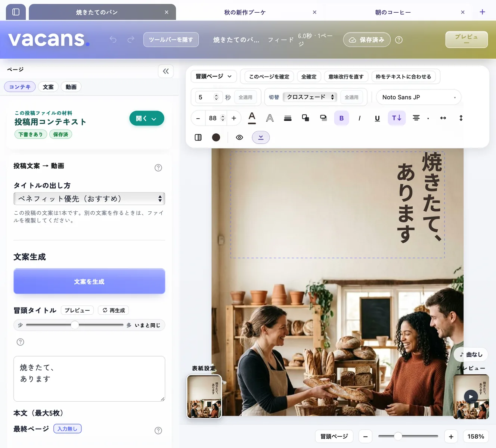The image size is (496, 448).
Task: Switch to the 秋の新作ブーケ tab
Action: click(245, 12)
